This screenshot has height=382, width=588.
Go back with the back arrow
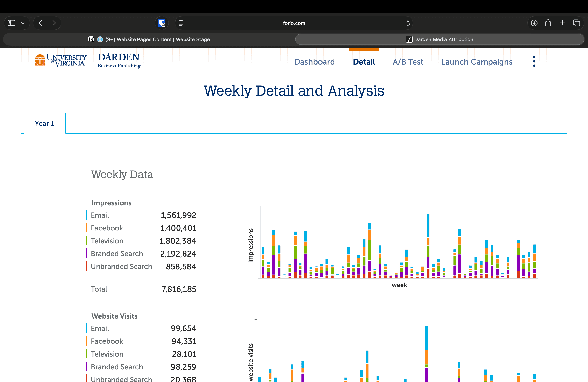click(x=40, y=23)
